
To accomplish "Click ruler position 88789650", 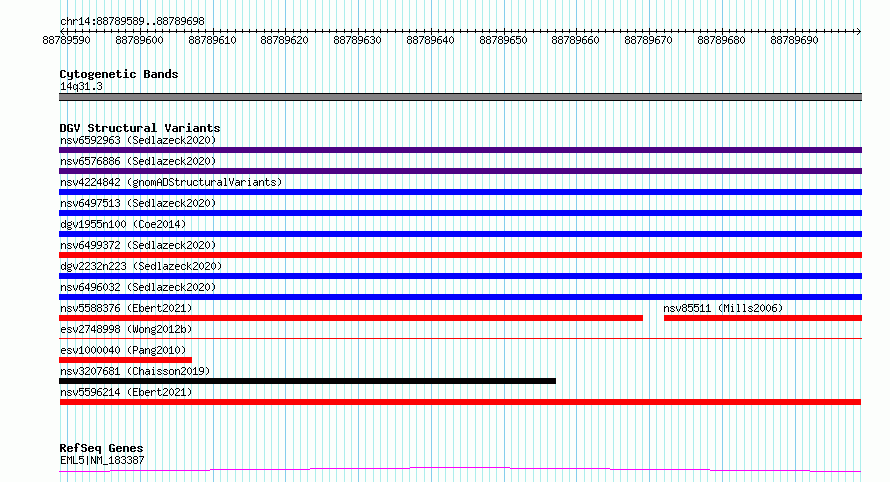I will point(503,40).
